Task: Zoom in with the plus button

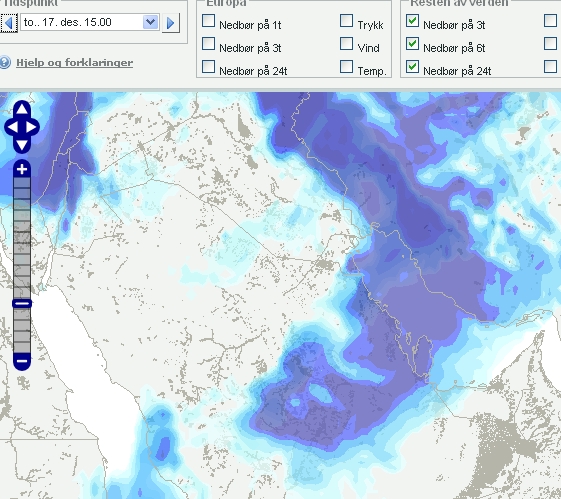Action: (22, 169)
